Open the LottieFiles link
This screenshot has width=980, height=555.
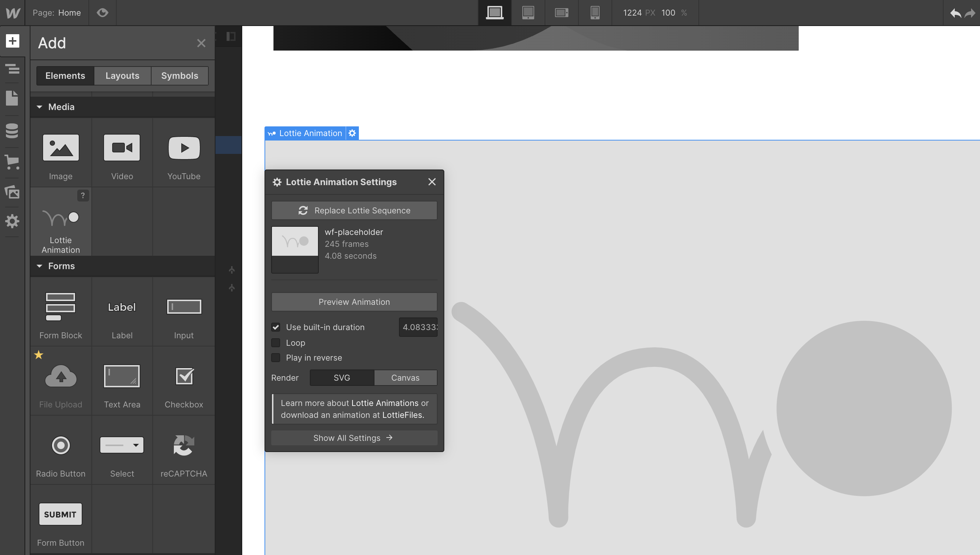point(403,415)
